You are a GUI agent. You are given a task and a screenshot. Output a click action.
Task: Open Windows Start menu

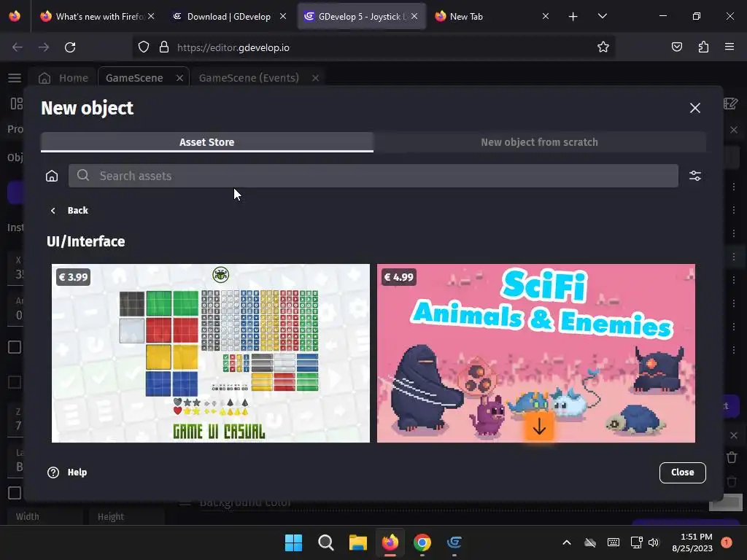293,542
